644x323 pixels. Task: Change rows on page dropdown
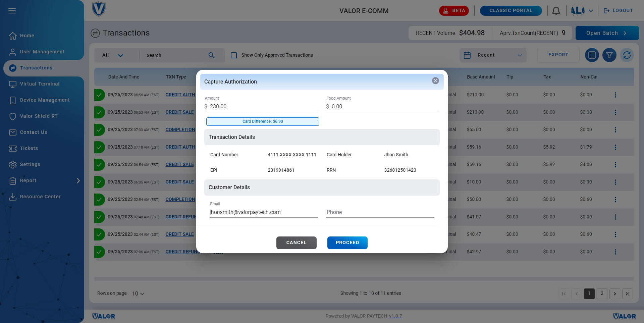[x=138, y=293]
